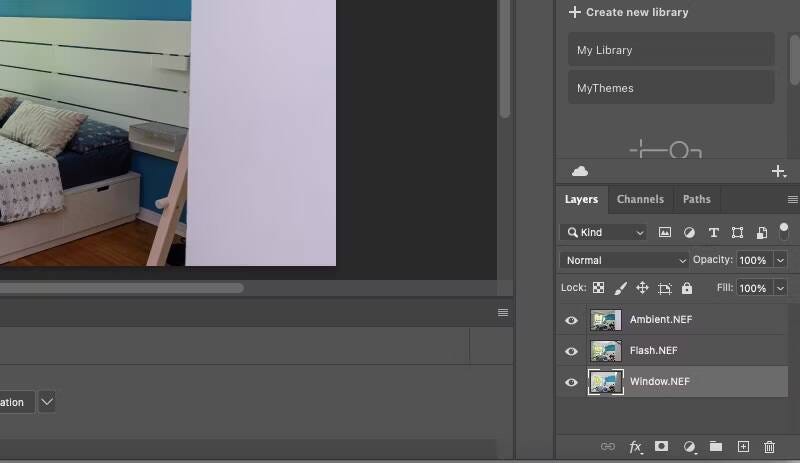Click the horizontal canvas scrollbar
This screenshot has height=463, width=800.
point(120,288)
